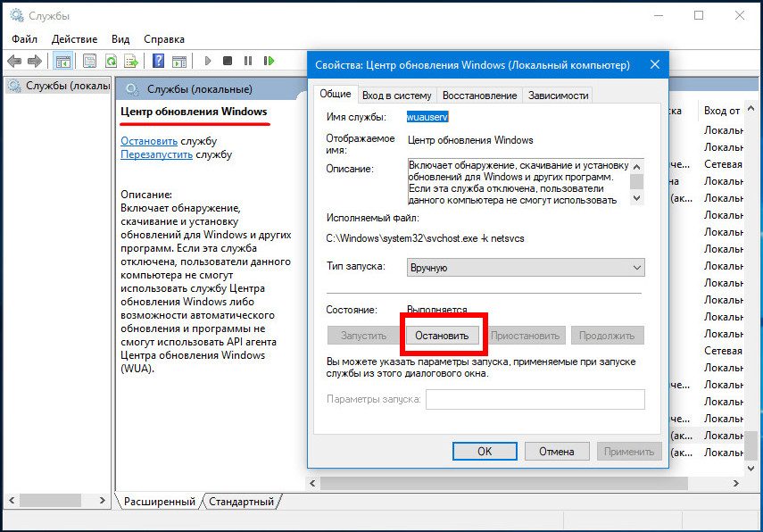The width and height of the screenshot is (763, 532).
Task: Click the Back arrow in the toolbar
Action: point(14,62)
